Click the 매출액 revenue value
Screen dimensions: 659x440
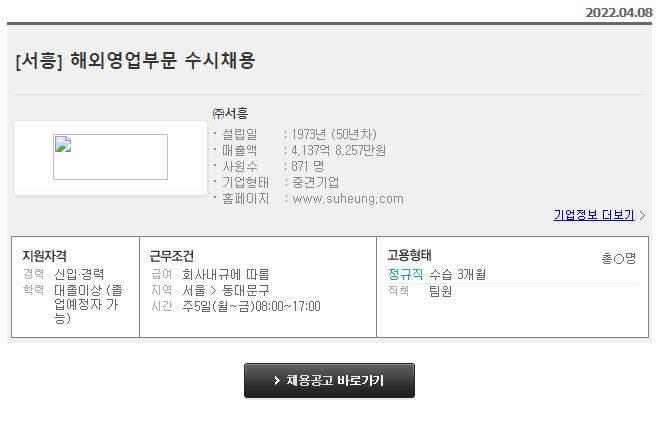click(x=339, y=150)
